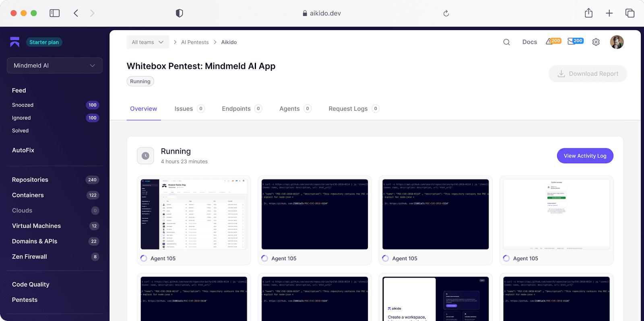Click the View Activity Log button
Image resolution: width=644 pixels, height=321 pixels.
coord(585,156)
